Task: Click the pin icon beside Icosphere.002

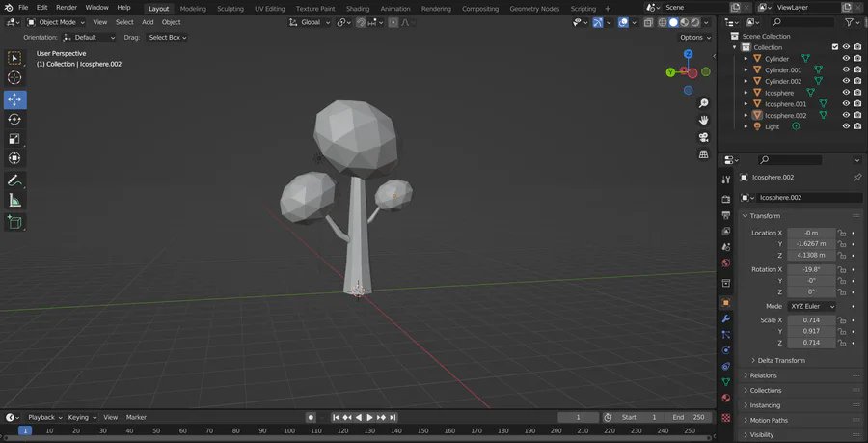Action: (x=857, y=178)
